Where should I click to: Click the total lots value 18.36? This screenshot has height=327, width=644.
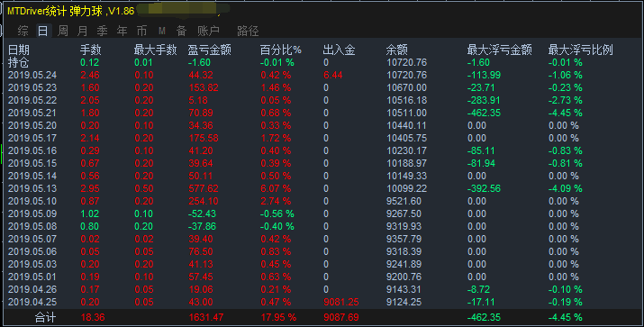pyautogui.click(x=93, y=317)
